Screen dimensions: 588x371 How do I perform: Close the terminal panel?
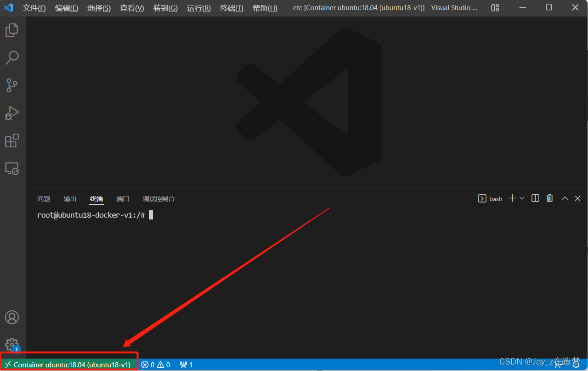coord(578,198)
